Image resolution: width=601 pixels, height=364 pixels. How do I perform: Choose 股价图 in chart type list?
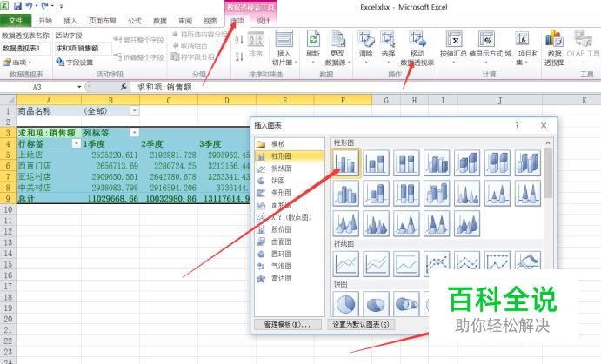point(289,229)
